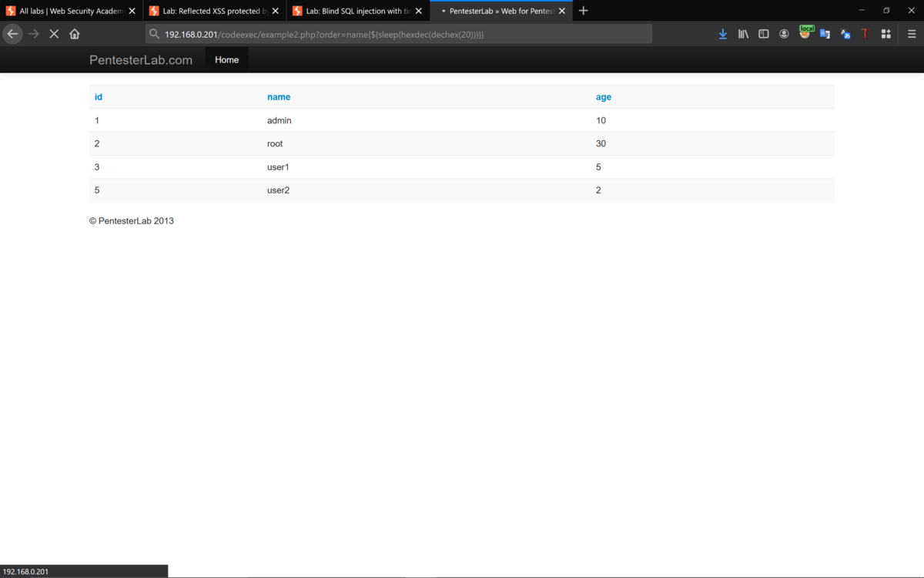Click the red T extension icon
The image size is (924, 578).
pyautogui.click(x=865, y=34)
